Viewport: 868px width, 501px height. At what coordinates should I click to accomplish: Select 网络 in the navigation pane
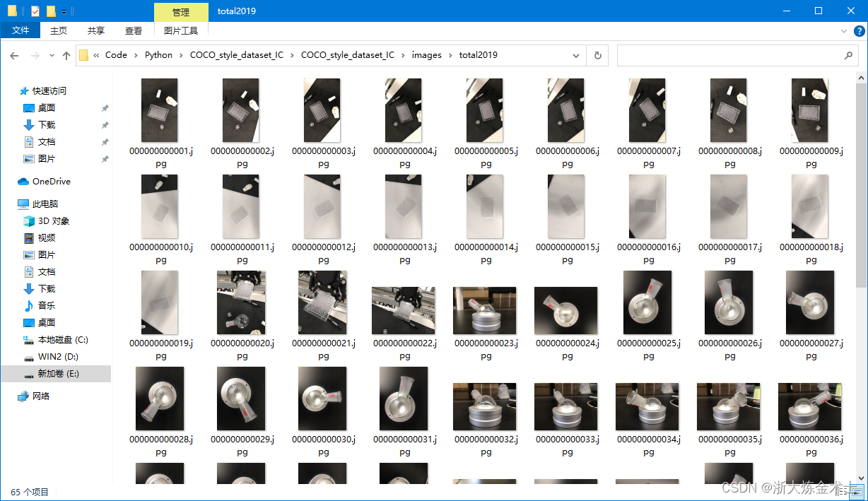coord(41,396)
